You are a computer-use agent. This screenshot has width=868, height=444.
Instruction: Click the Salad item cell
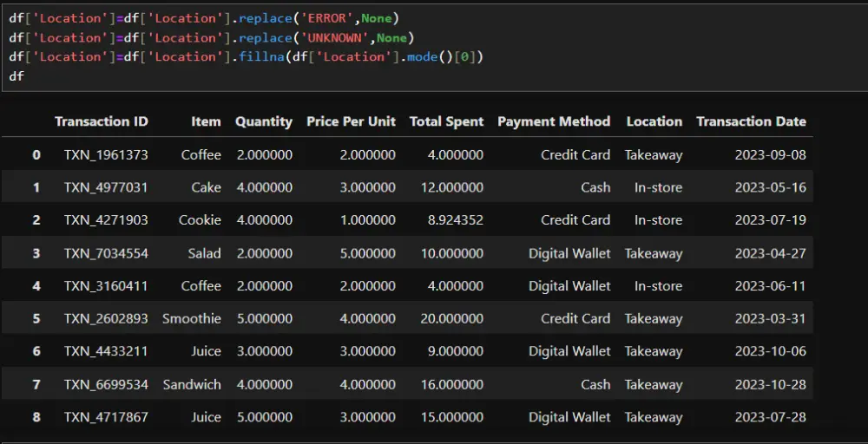click(x=204, y=253)
